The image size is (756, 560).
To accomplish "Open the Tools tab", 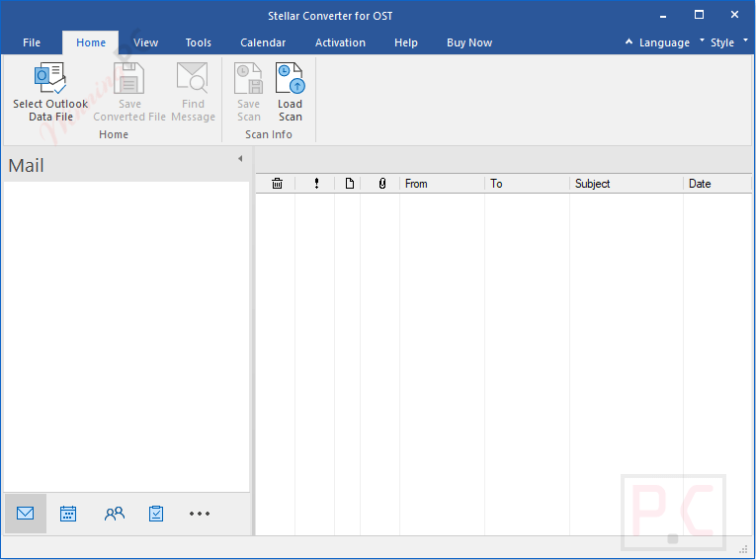I will tap(199, 42).
